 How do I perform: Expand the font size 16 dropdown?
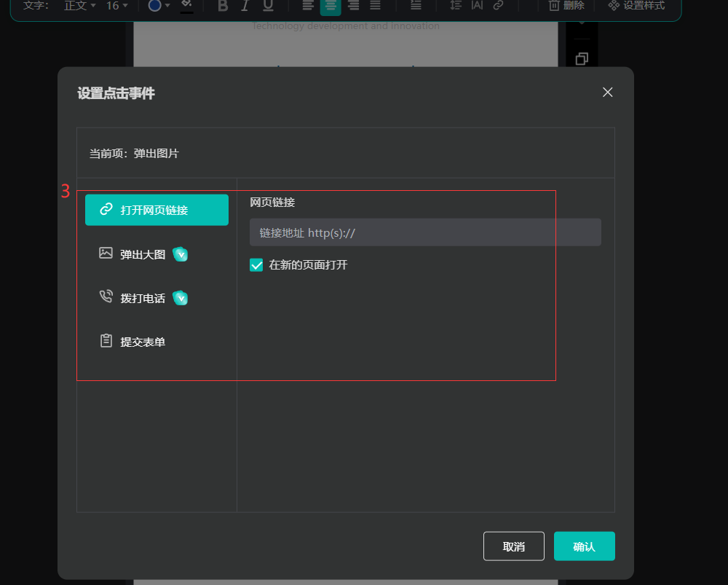(x=116, y=6)
